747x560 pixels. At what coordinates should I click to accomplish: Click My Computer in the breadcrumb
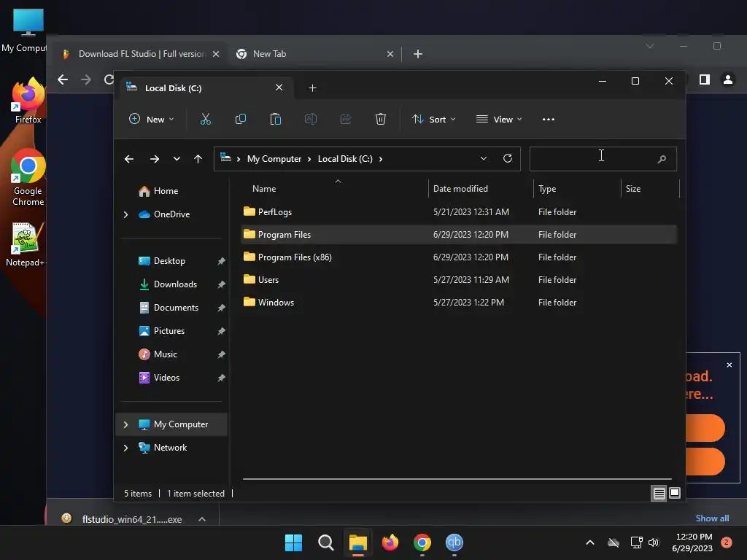[274, 159]
